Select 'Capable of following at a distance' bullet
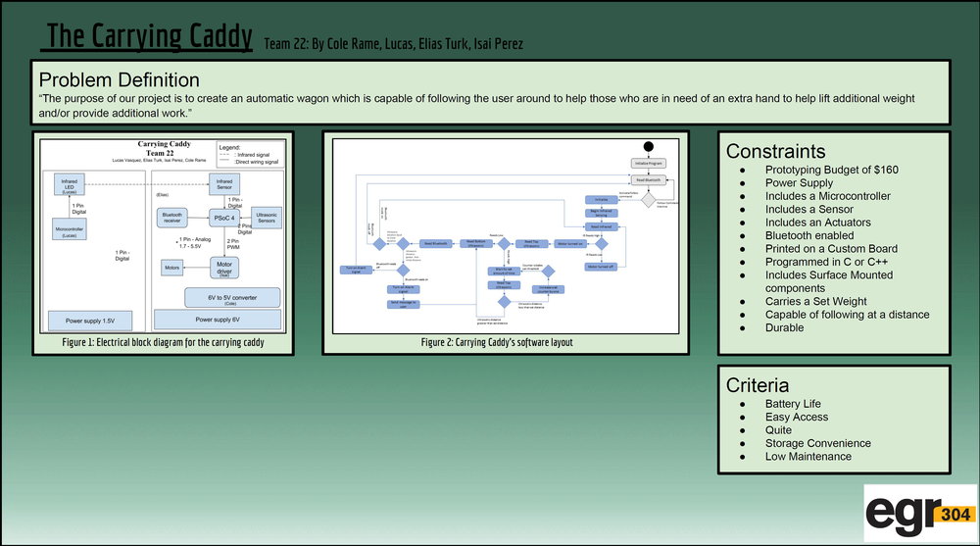 click(x=847, y=314)
